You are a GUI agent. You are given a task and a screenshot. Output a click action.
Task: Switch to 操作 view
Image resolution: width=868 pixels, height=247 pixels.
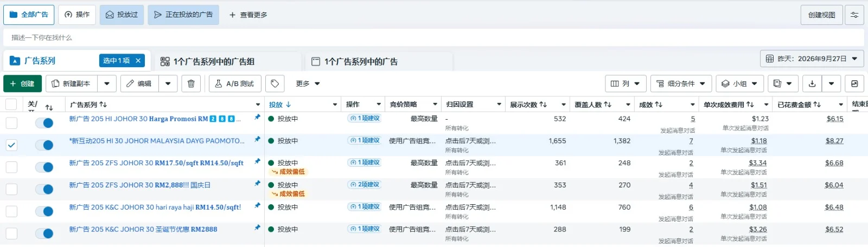(77, 15)
